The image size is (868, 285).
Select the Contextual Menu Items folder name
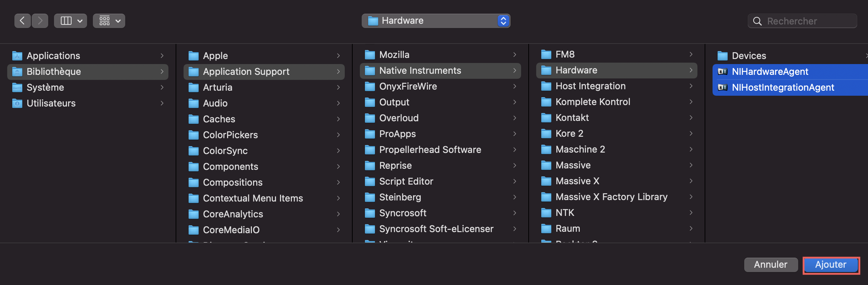point(253,198)
